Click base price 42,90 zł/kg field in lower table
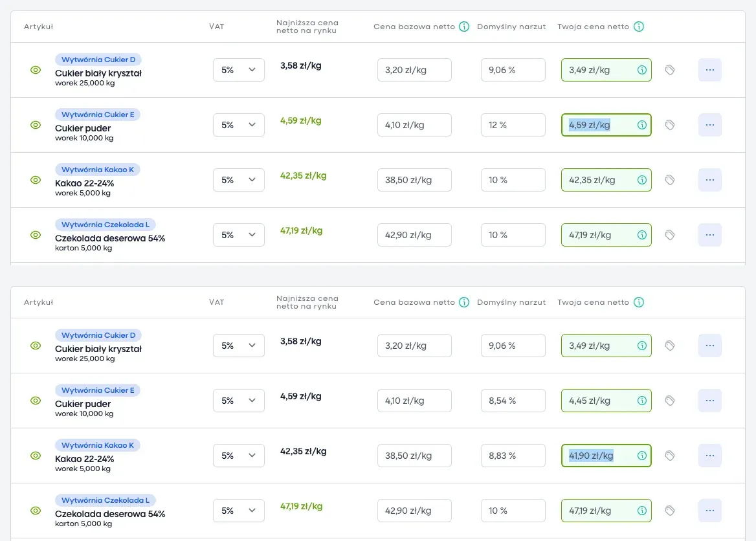This screenshot has width=756, height=541. tap(414, 511)
